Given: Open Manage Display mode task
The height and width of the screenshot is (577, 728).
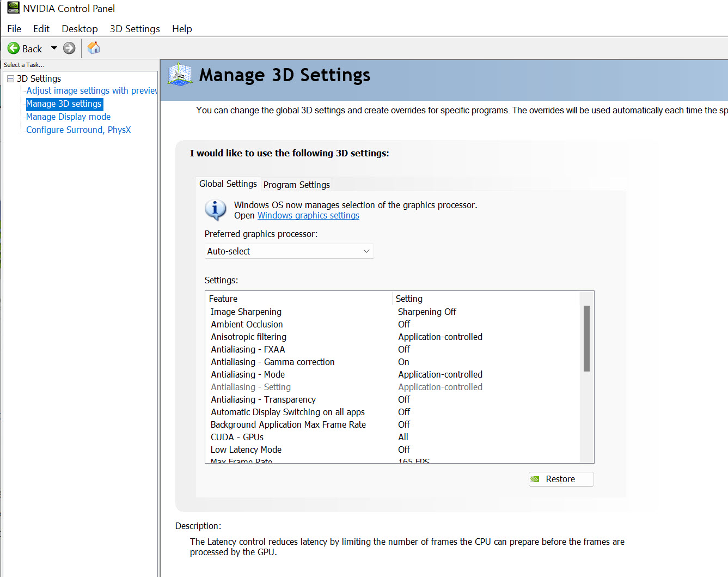Looking at the screenshot, I should 68,117.
